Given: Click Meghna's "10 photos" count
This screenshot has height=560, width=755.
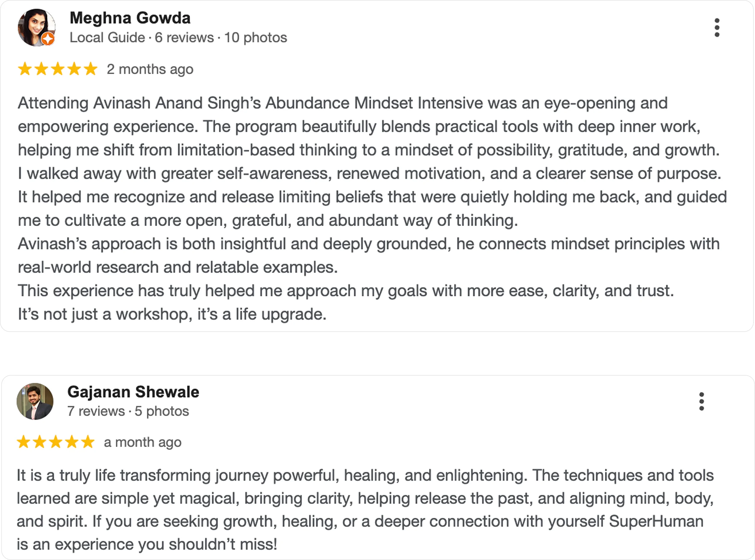Looking at the screenshot, I should [256, 37].
